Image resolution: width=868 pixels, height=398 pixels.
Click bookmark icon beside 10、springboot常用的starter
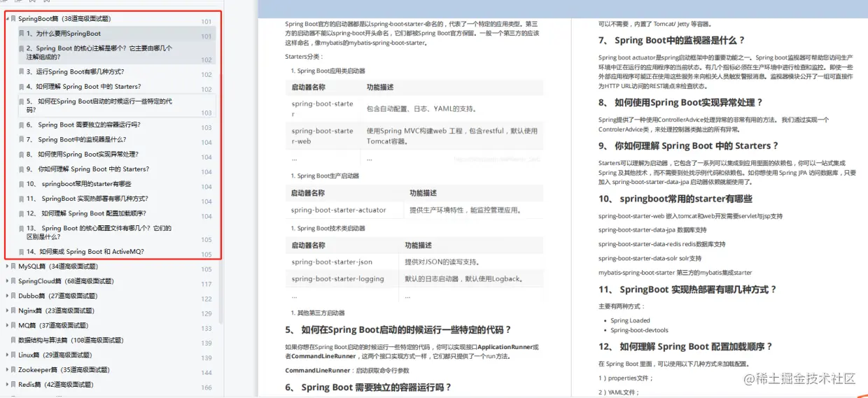click(22, 184)
